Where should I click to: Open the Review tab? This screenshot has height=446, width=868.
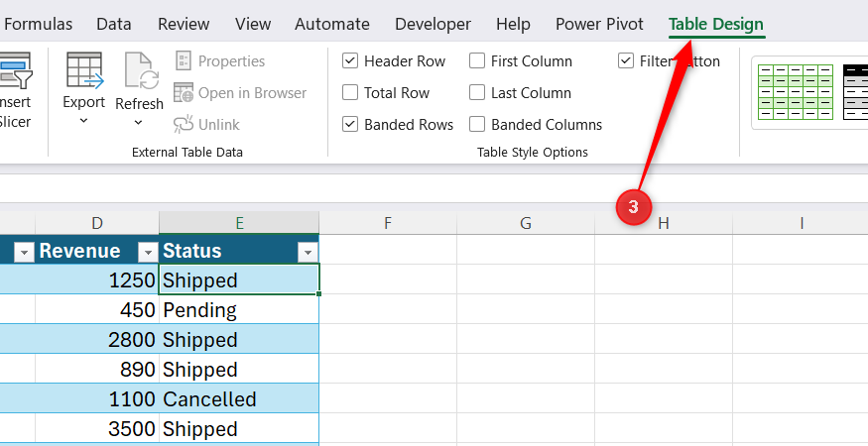pyautogui.click(x=184, y=25)
